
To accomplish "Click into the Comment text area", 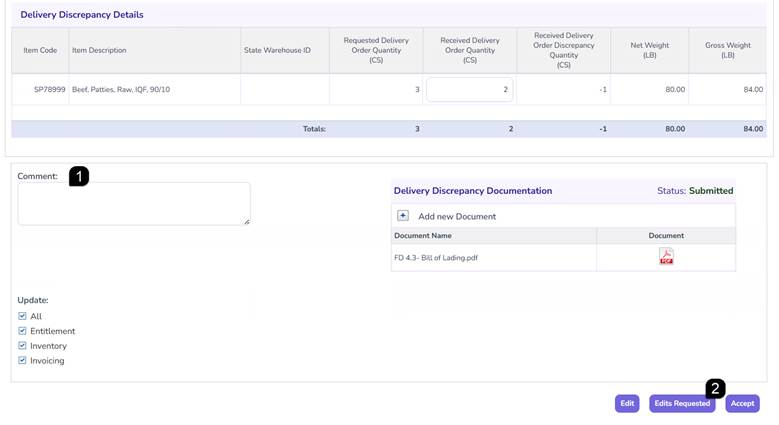I will click(134, 204).
